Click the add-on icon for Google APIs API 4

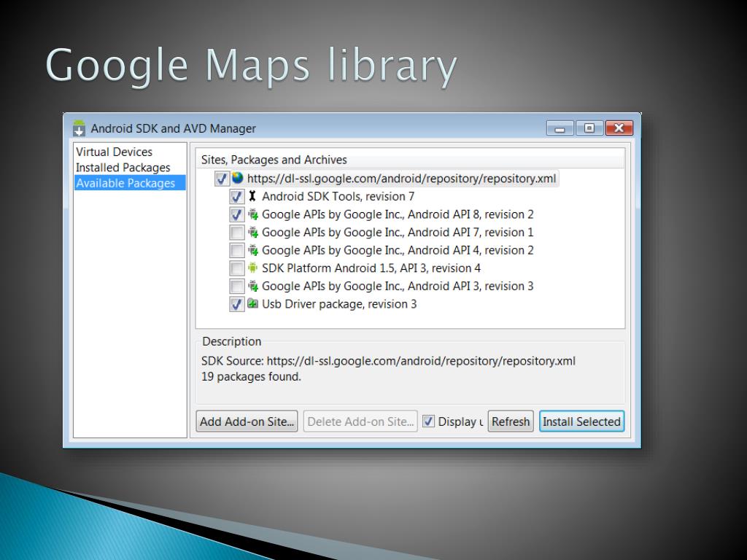coord(253,250)
